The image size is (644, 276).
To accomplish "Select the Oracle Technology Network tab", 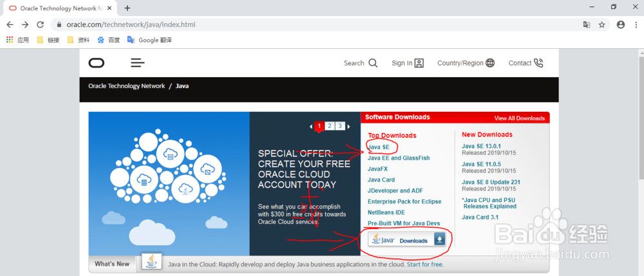I will (x=59, y=8).
